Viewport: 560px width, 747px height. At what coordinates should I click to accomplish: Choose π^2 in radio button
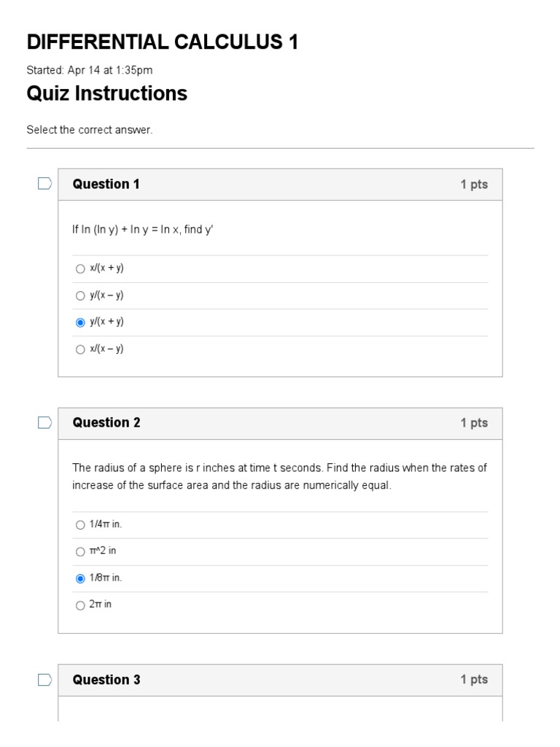click(80, 551)
